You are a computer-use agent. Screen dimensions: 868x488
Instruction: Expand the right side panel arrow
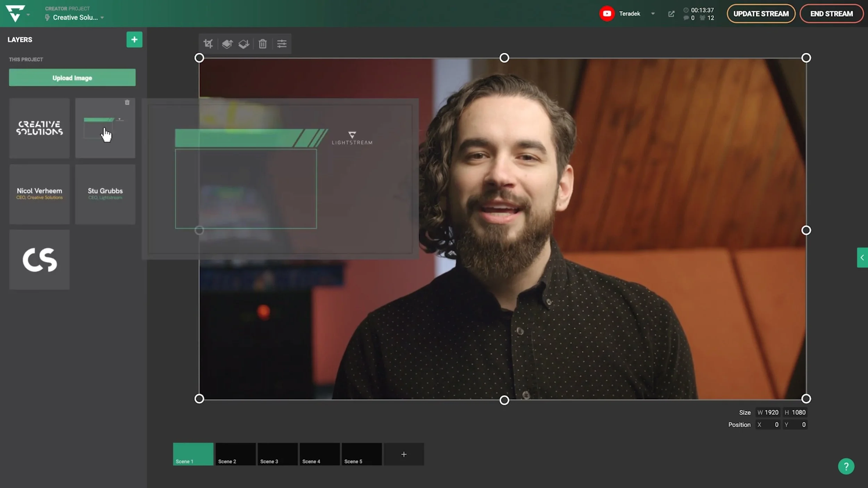click(862, 258)
